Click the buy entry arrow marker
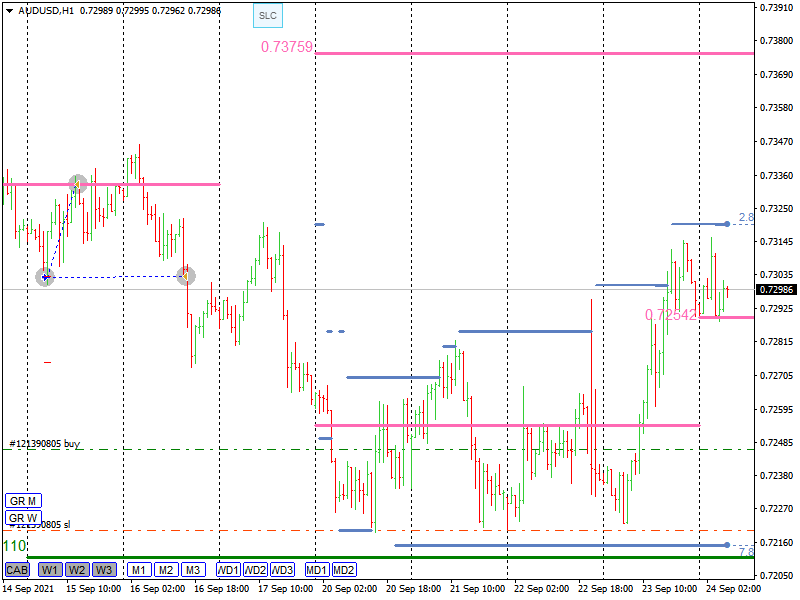 pyautogui.click(x=45, y=276)
